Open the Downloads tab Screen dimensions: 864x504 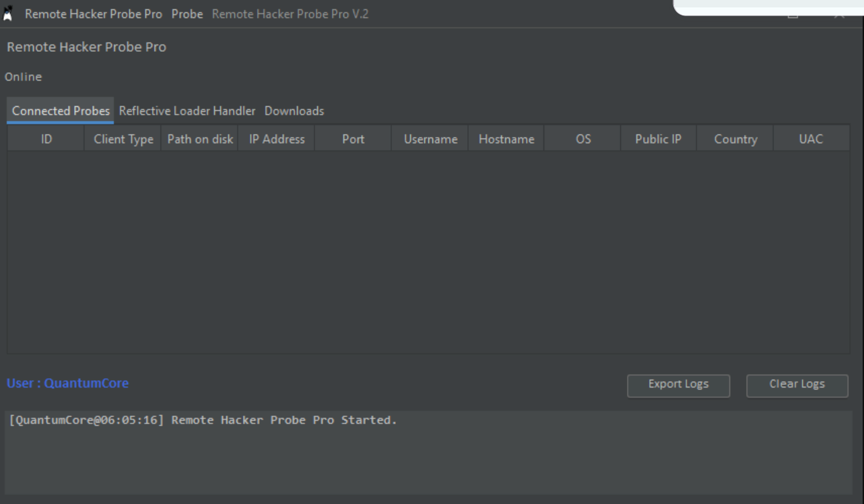(x=294, y=110)
